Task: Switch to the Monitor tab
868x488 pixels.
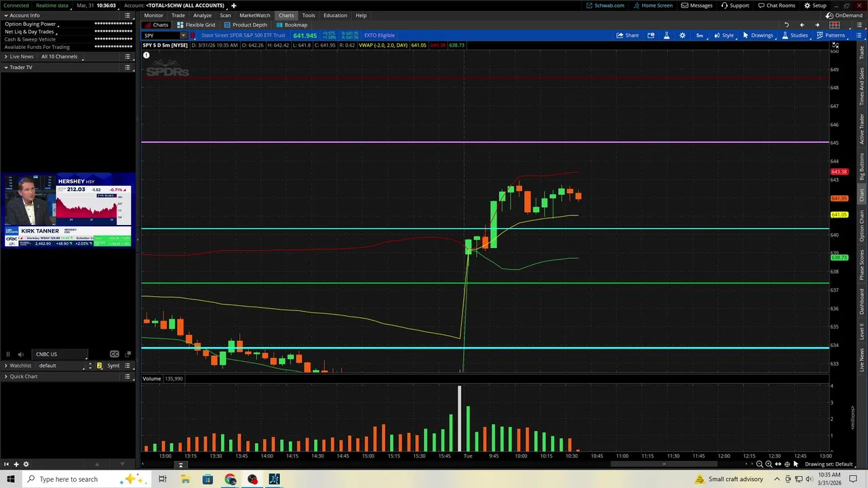Action: click(153, 15)
